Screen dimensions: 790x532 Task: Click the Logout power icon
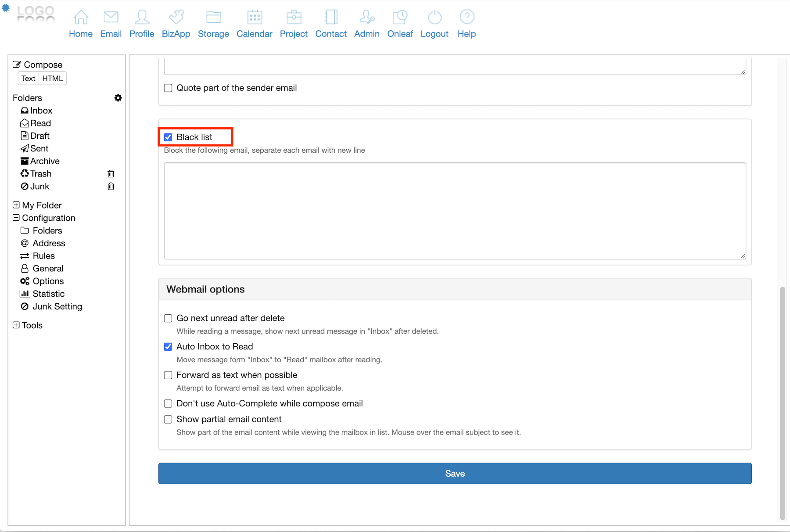[434, 18]
